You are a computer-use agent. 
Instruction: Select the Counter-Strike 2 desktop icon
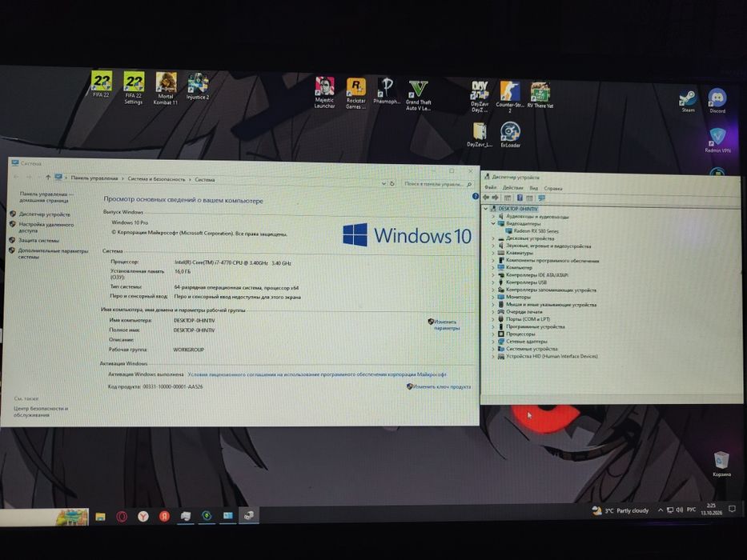(x=509, y=97)
